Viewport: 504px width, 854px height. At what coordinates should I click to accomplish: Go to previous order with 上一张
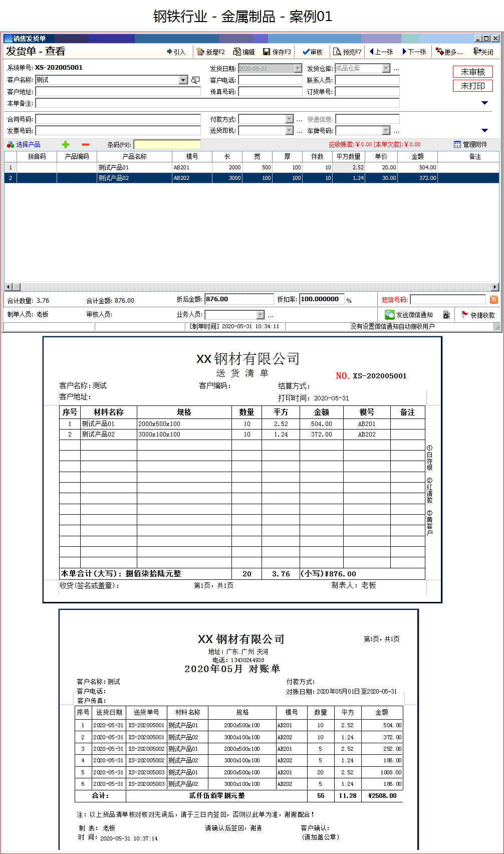pos(381,52)
